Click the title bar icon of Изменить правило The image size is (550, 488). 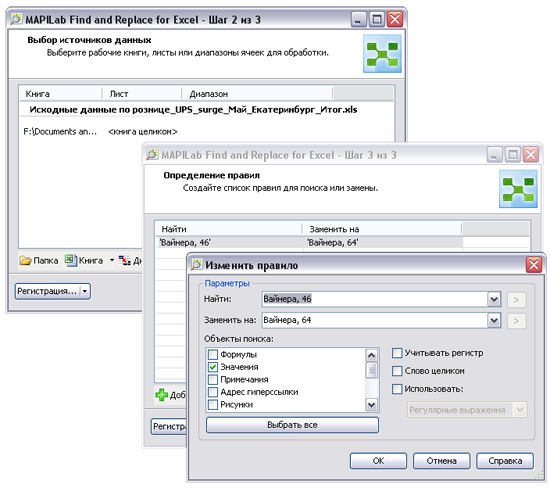tap(196, 265)
